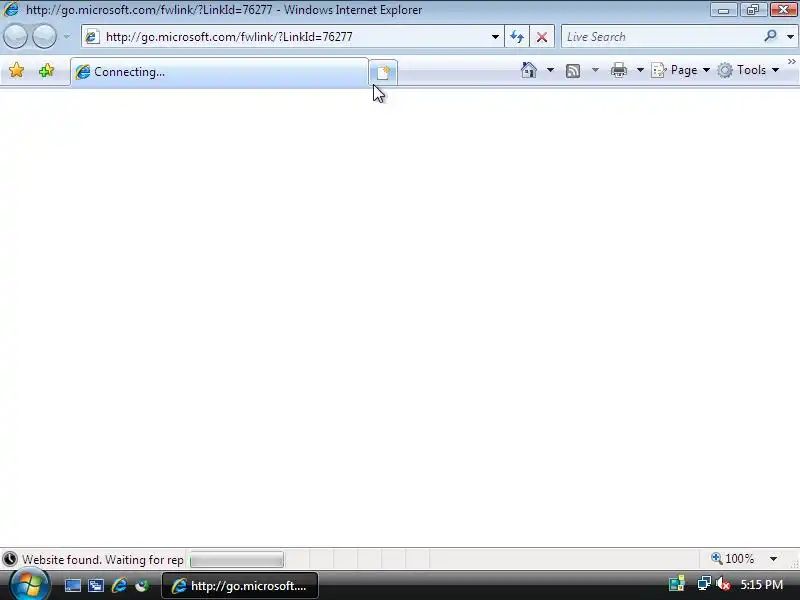Minimize the Internet Explorer window

(x=723, y=10)
